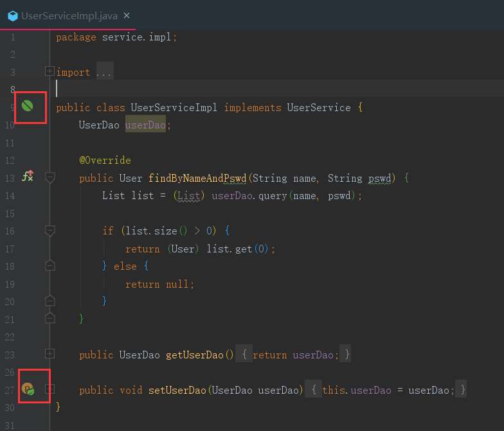The height and width of the screenshot is (431, 504).
Task: Click 'list.size()' in the if condition
Action: pyautogui.click(x=156, y=231)
